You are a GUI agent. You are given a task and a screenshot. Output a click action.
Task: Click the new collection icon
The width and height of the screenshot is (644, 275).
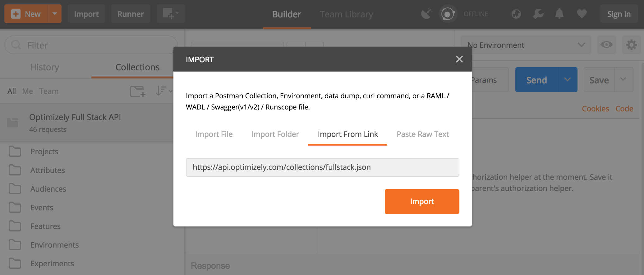pos(138,91)
